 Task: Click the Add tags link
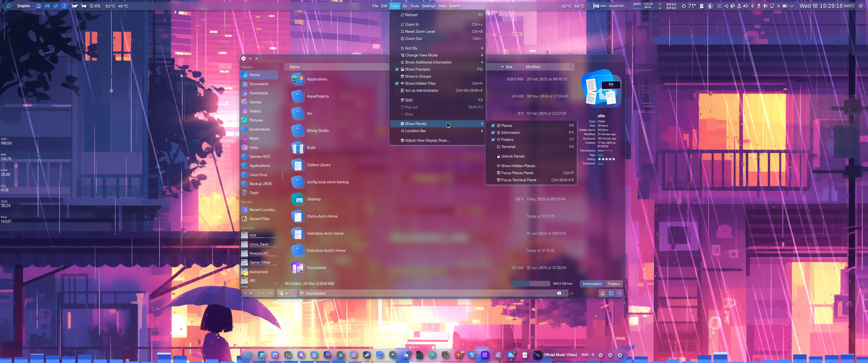coord(601,155)
